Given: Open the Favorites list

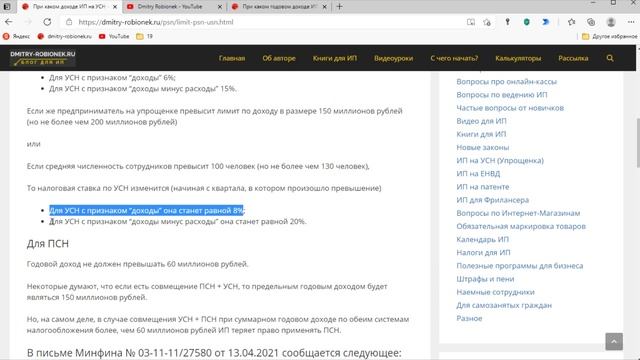Looking at the screenshot, I should click(x=571, y=22).
